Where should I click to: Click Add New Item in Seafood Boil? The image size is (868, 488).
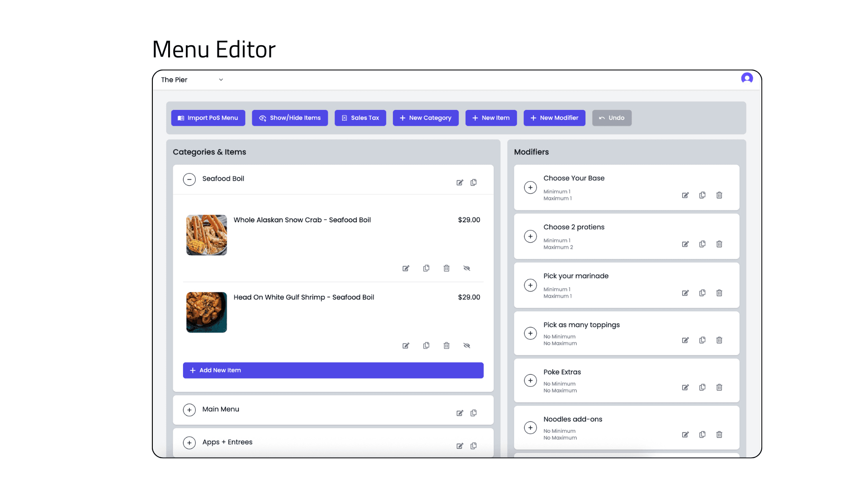[333, 370]
